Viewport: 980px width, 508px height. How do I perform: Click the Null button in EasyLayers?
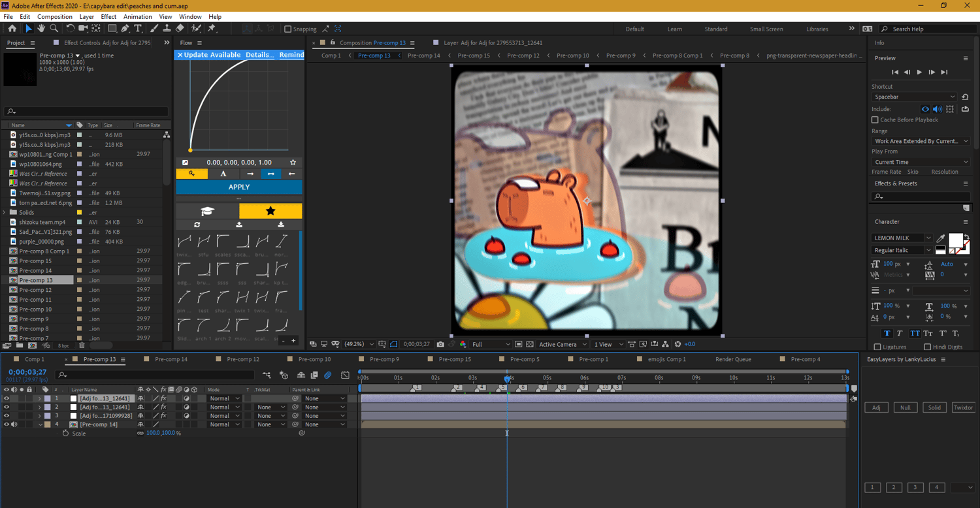[x=905, y=407]
